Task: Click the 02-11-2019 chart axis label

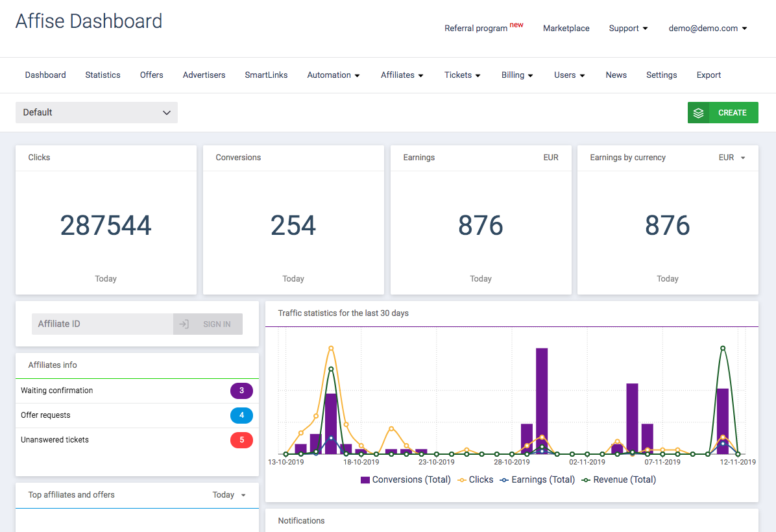Action: 587,462
